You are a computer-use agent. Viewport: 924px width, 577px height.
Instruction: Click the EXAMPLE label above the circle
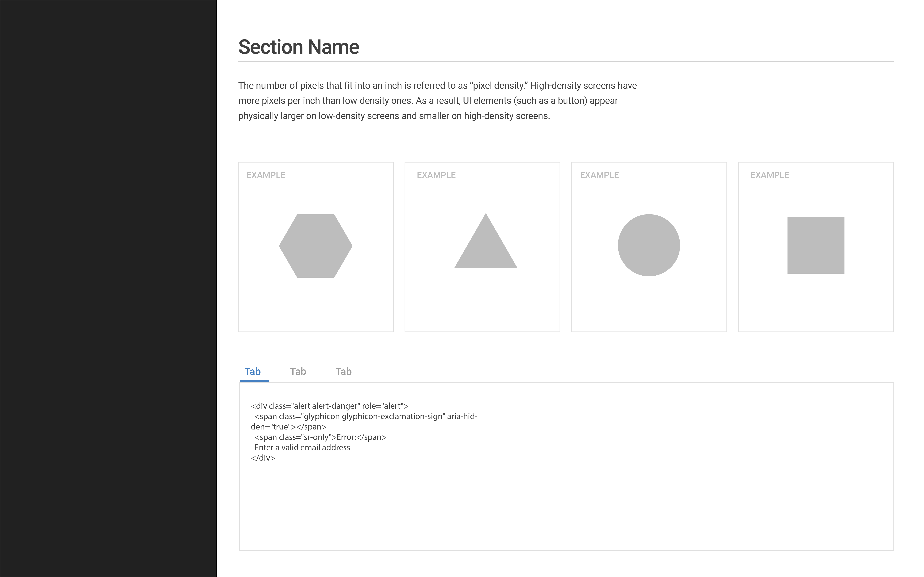599,175
